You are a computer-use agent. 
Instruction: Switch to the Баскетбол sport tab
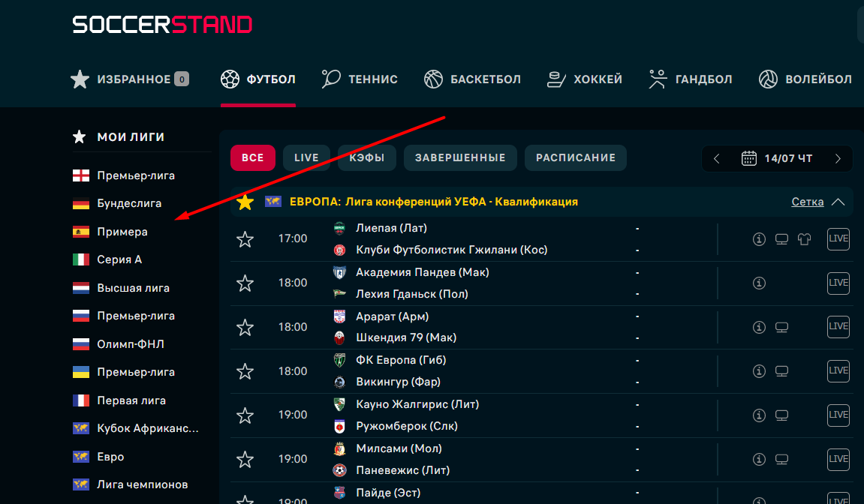(x=472, y=79)
